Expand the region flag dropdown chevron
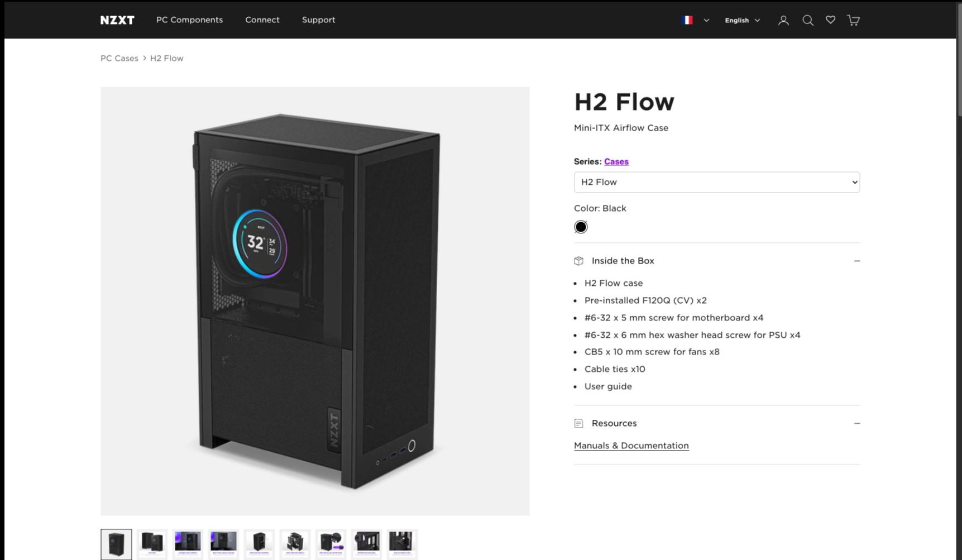The height and width of the screenshot is (560, 962). coord(706,20)
